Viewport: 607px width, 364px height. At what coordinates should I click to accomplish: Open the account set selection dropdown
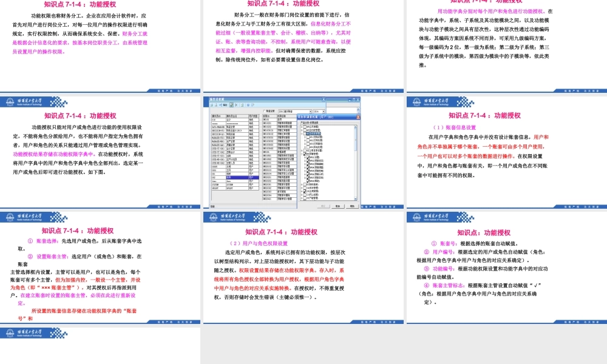[311, 111]
